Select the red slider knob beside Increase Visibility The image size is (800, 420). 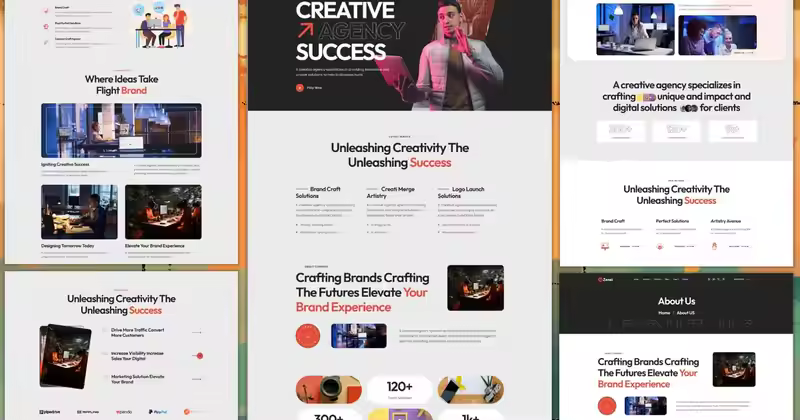point(200,356)
